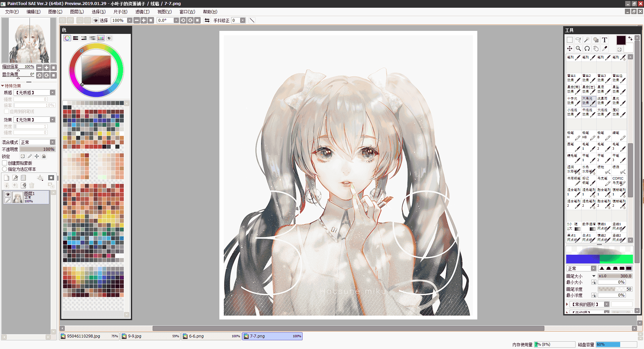
Task: Reset the rotation angle in the top toolbar
Action: coord(198,20)
